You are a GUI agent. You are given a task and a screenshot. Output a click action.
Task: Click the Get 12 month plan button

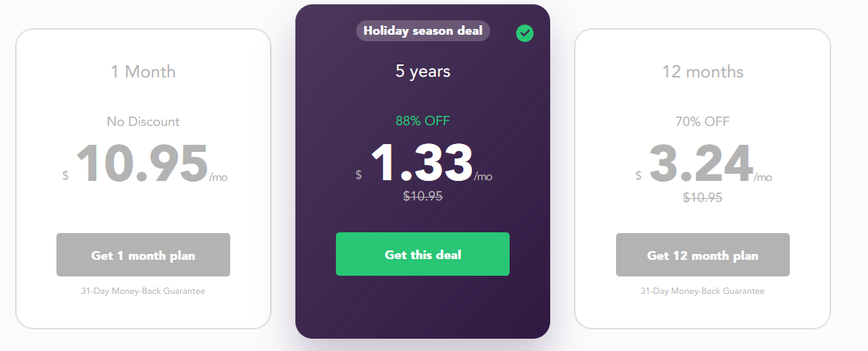coord(702,255)
